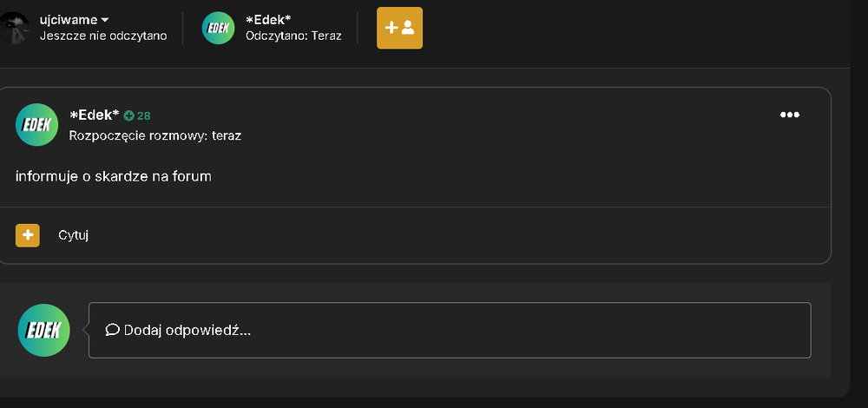Click the ujciwame profile avatar at top
Image resolution: width=868 pixels, height=408 pixels.
click(14, 28)
